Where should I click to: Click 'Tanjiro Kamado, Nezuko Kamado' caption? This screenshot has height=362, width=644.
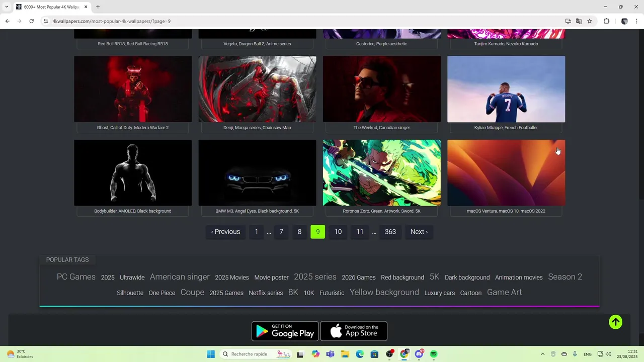(x=506, y=44)
